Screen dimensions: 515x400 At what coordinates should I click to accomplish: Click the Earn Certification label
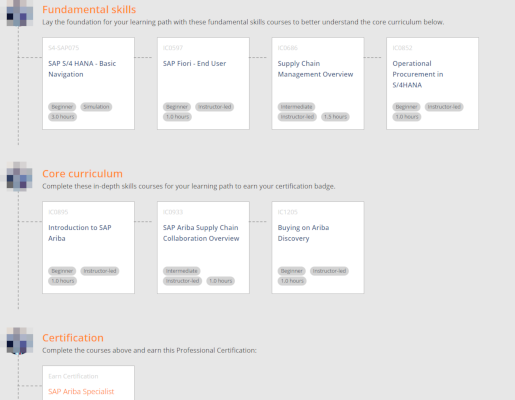pos(73,376)
